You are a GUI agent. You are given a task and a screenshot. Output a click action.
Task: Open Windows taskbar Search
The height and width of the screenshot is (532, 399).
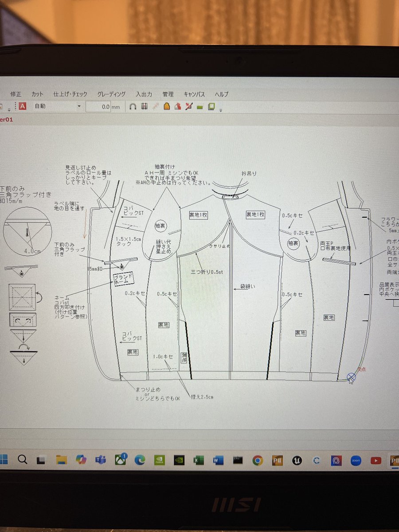23,460
